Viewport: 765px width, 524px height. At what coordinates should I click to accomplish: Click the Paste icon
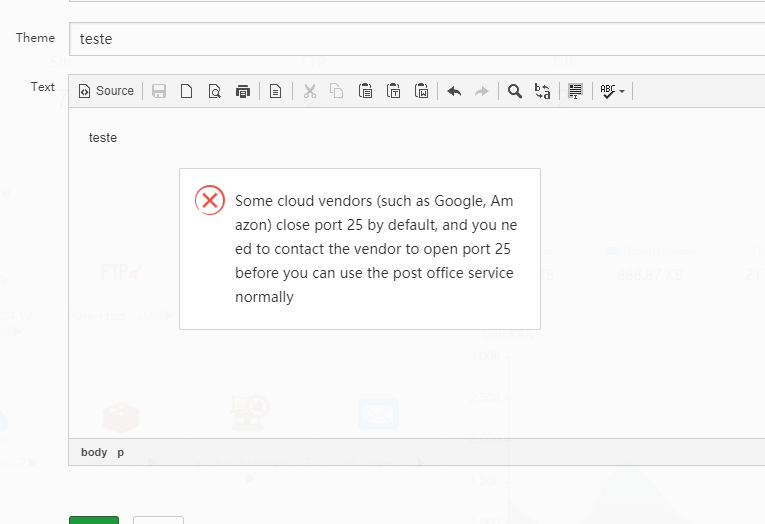(365, 91)
